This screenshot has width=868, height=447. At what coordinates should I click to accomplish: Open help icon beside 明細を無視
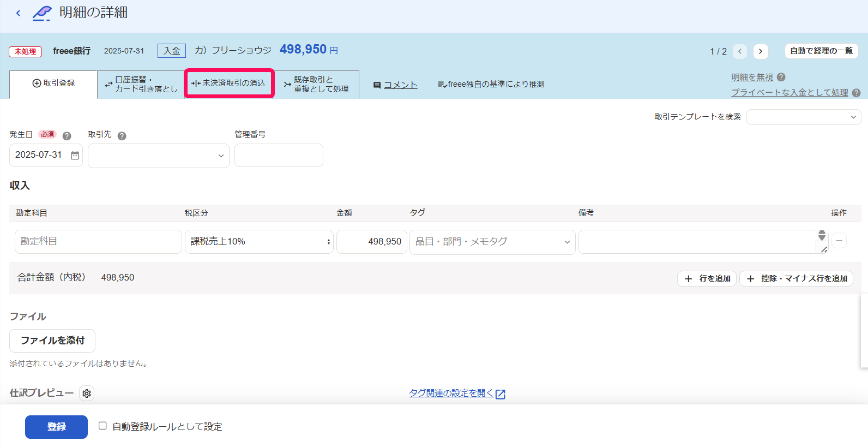point(781,78)
